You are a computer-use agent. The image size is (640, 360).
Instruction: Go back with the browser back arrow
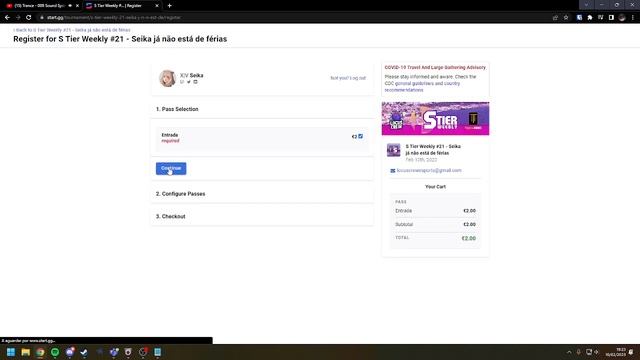pyautogui.click(x=7, y=18)
